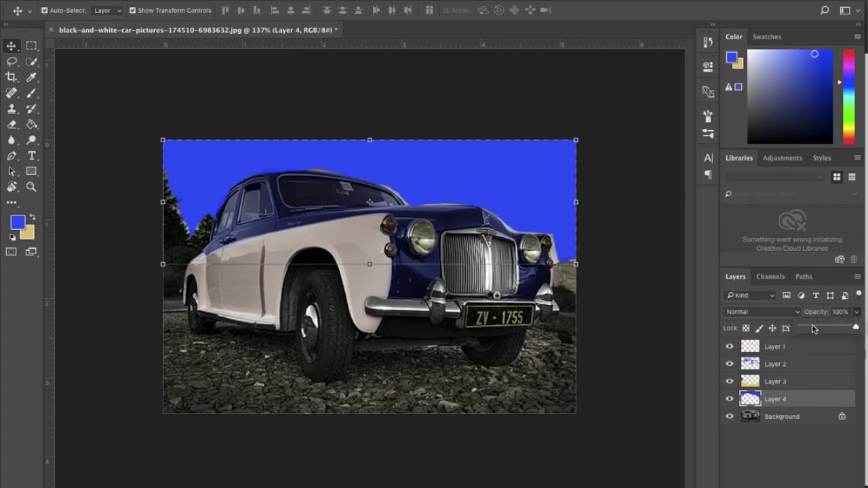Switch to the Paths tab
This screenshot has height=488, width=868.
[804, 277]
